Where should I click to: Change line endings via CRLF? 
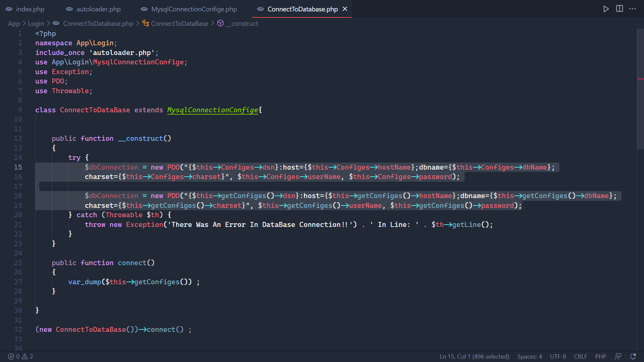pyautogui.click(x=580, y=357)
